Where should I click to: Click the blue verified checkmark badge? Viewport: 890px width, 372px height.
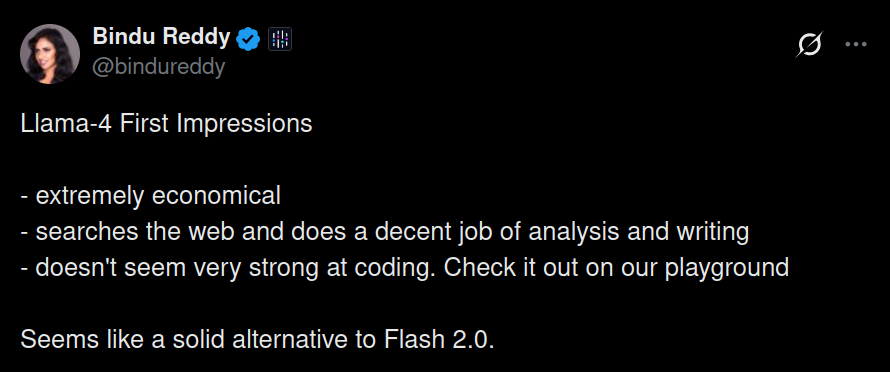(x=248, y=39)
